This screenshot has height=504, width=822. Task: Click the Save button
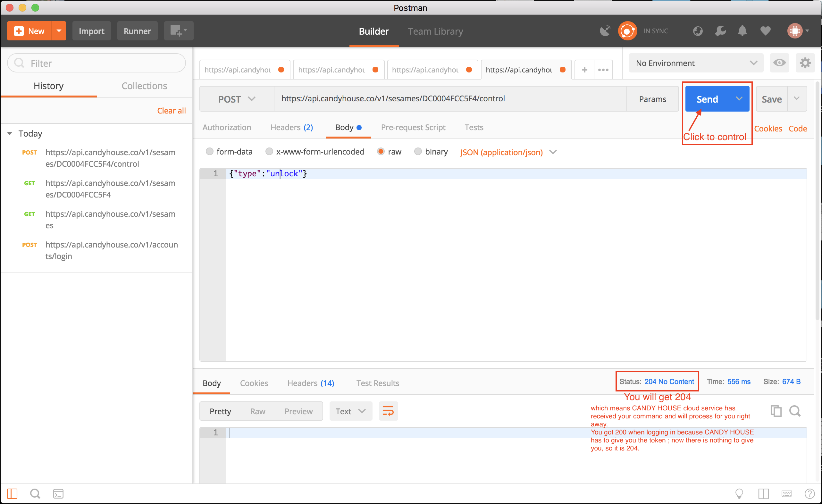(772, 99)
